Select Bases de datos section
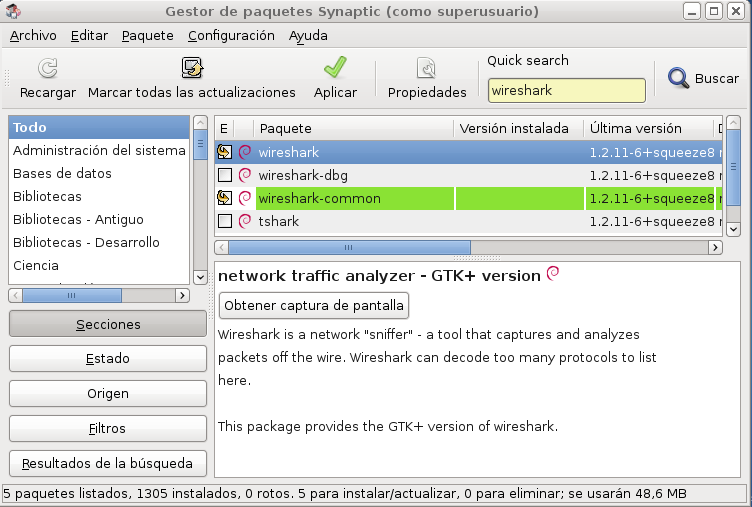Screen dimensions: 752x507 click(x=99, y=173)
